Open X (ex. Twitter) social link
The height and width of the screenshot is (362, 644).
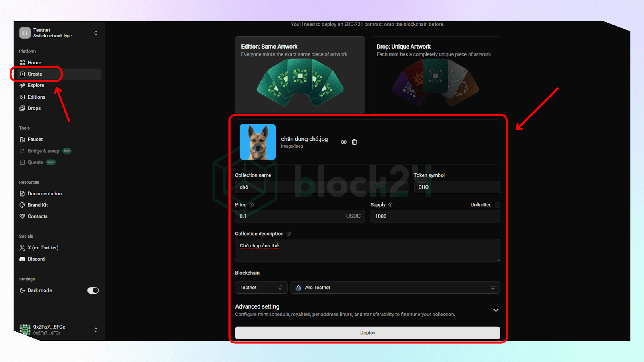(x=43, y=248)
